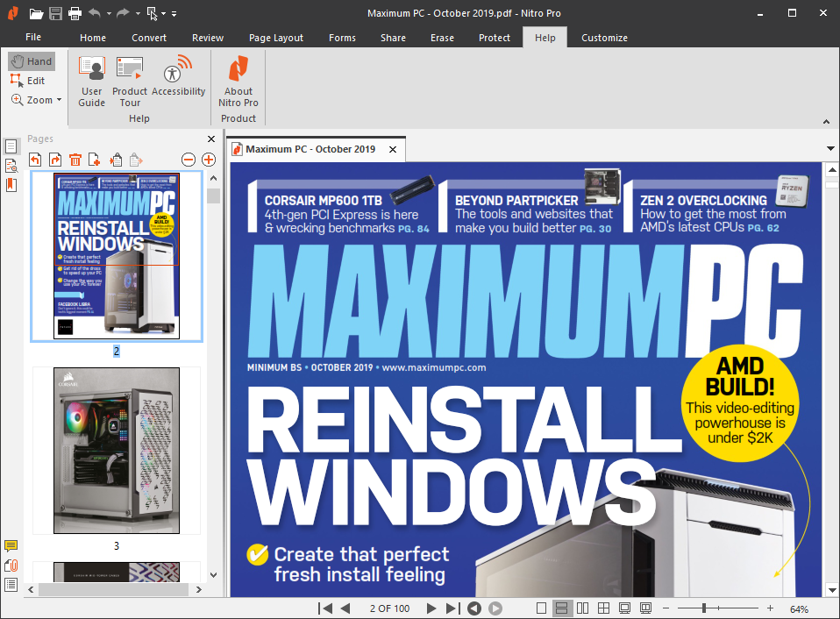Open the User Guide
This screenshot has width=840, height=619.
coord(91,82)
